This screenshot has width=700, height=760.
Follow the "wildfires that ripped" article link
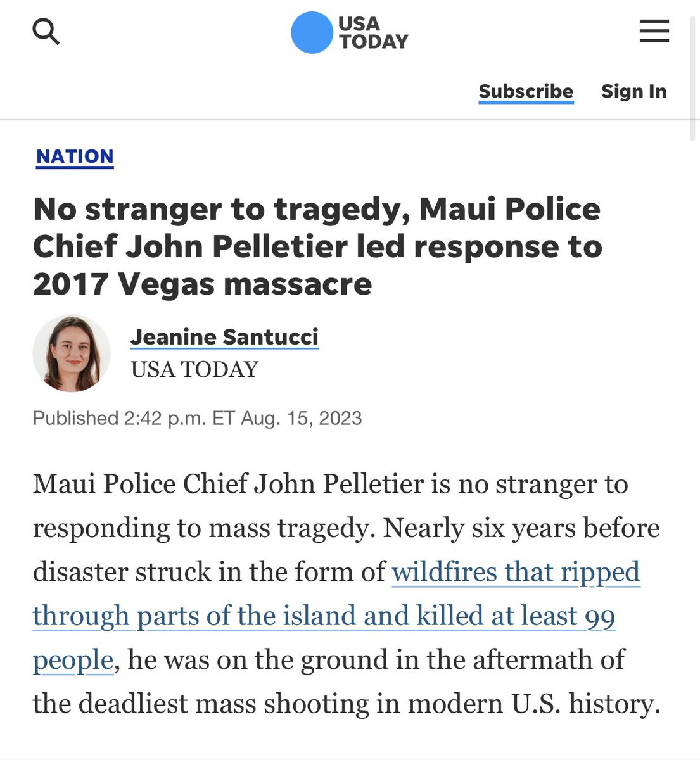point(516,572)
